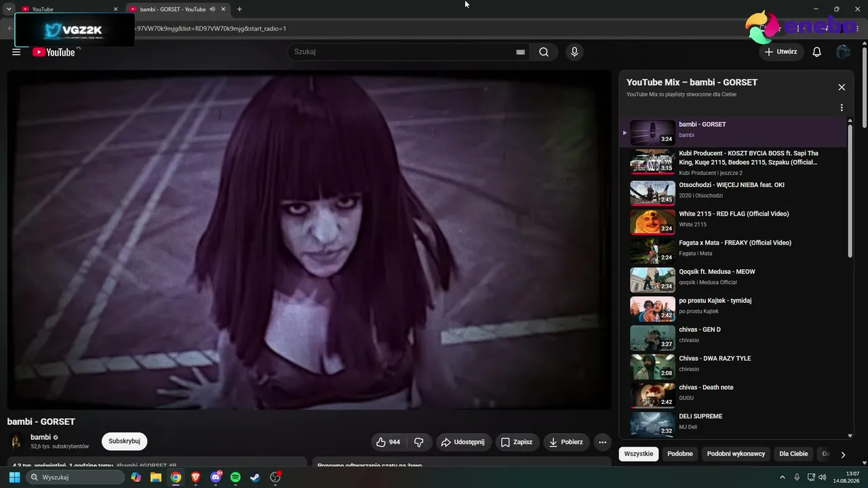Open Chrome from the taskbar
868x488 pixels.
click(x=176, y=477)
